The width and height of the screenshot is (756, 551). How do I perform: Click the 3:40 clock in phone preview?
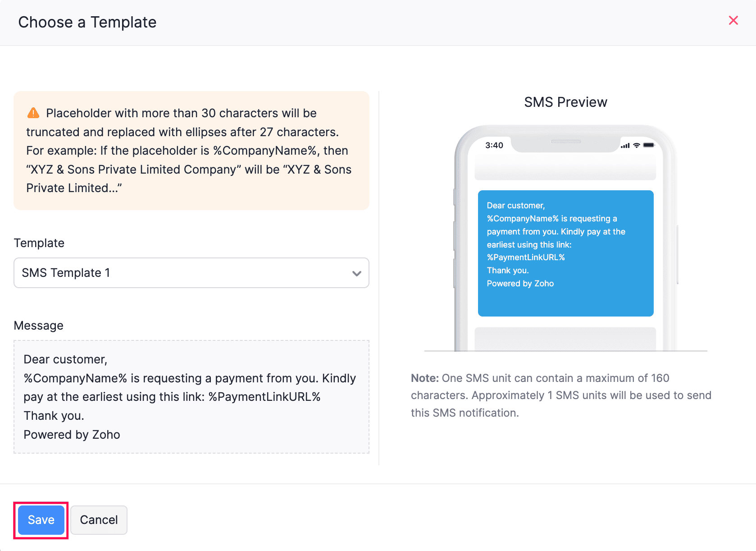pyautogui.click(x=494, y=145)
